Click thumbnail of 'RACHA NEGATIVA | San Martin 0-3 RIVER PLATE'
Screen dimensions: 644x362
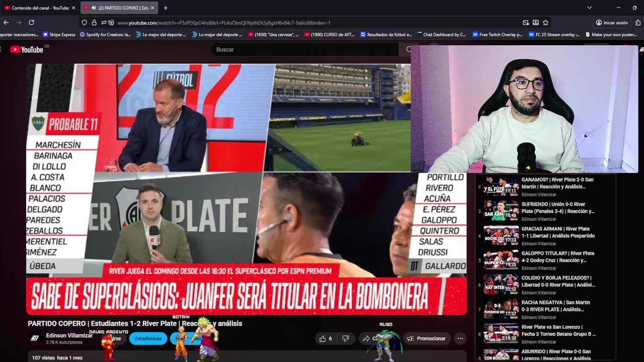(501, 310)
